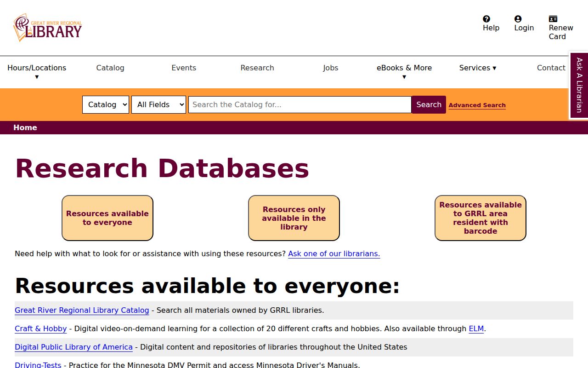This screenshot has width=588, height=368.
Task: Follow the Ask one of our librarians link
Action: (x=334, y=253)
